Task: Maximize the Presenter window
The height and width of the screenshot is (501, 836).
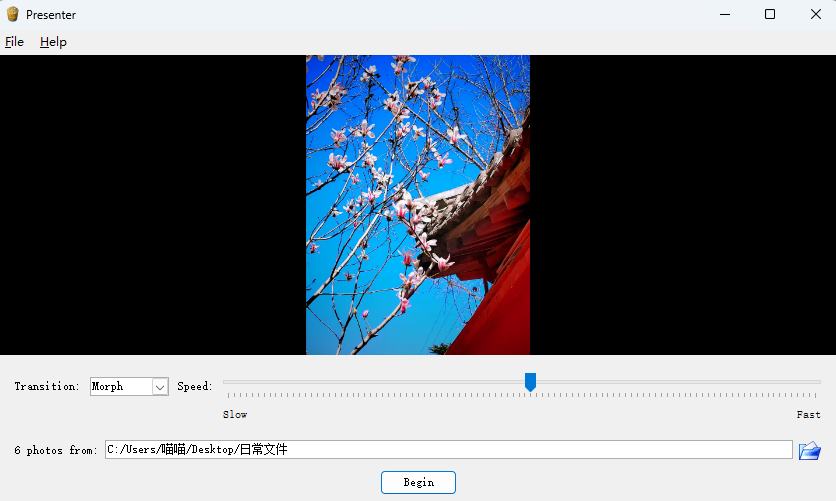Action: point(769,14)
